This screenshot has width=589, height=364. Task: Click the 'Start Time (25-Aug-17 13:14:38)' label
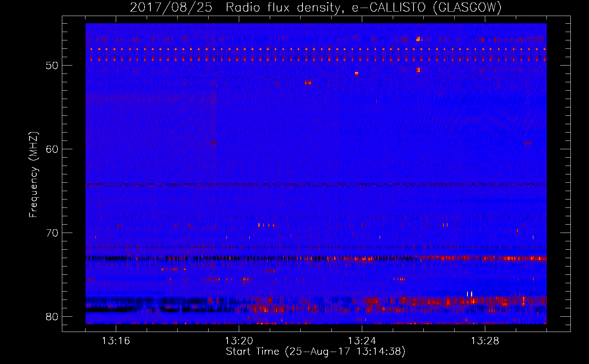(x=316, y=352)
